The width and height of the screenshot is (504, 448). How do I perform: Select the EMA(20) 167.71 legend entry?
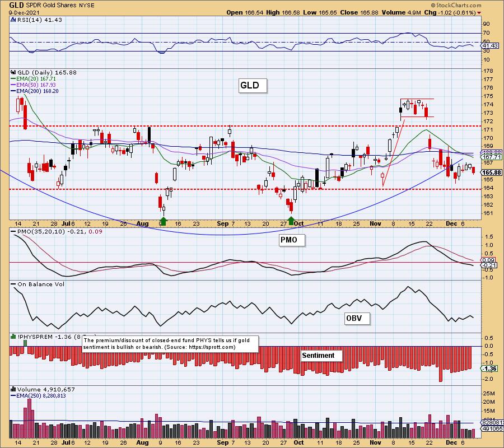tap(33, 79)
